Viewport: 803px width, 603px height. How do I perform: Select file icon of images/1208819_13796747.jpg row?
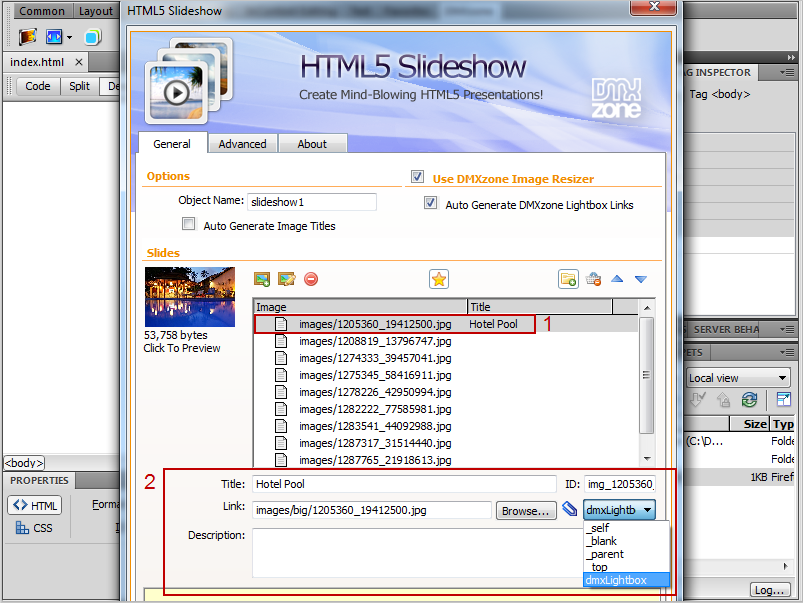(x=281, y=341)
